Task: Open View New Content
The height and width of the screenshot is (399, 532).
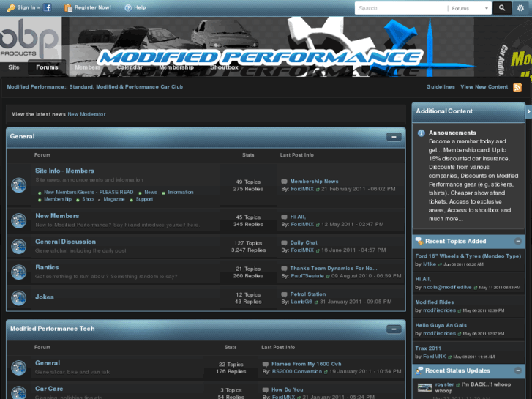Action: click(x=484, y=87)
